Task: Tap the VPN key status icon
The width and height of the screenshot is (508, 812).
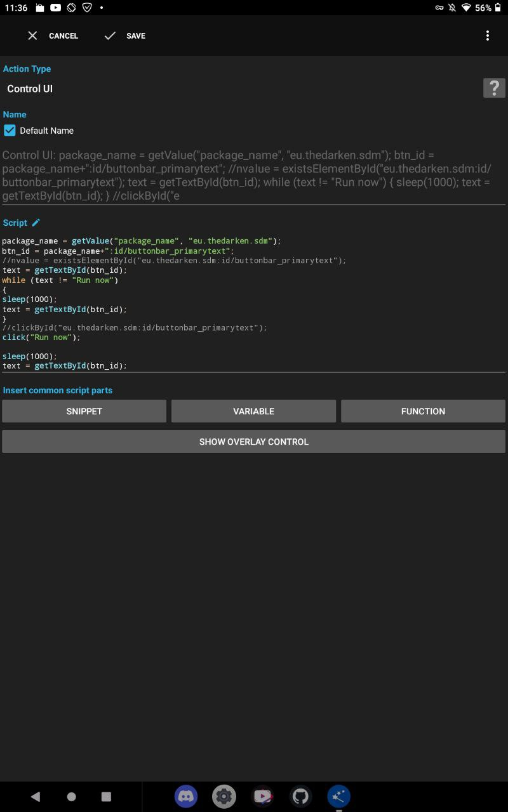Action: point(439,8)
